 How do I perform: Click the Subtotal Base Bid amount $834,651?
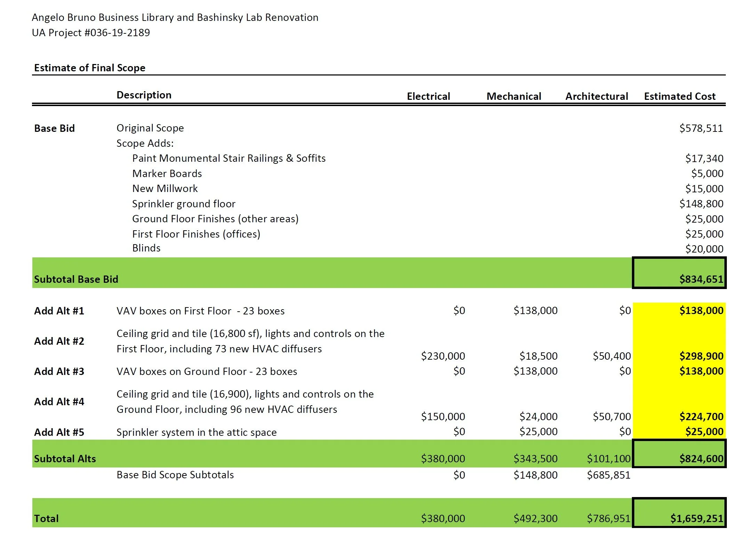(701, 279)
